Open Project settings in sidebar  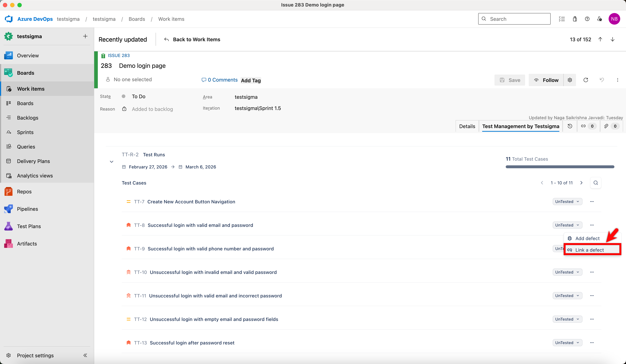click(35, 355)
